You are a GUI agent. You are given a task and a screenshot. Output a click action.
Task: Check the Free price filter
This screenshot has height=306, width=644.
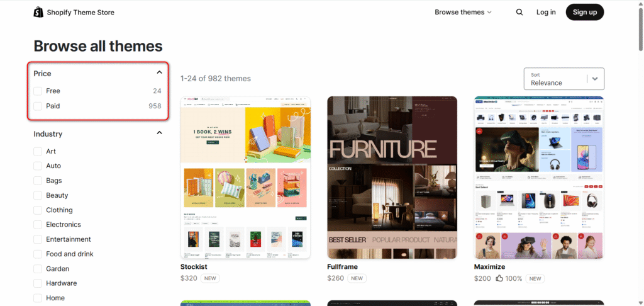(x=38, y=91)
